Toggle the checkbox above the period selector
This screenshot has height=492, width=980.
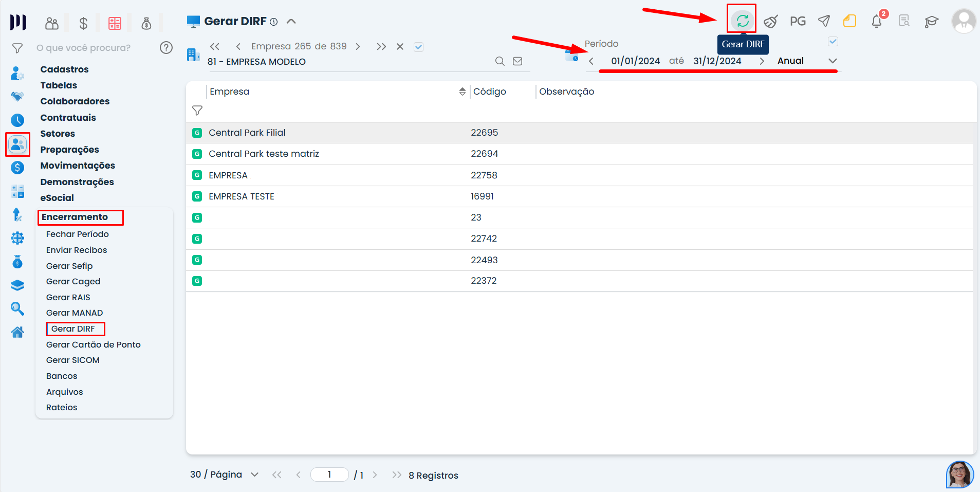833,41
